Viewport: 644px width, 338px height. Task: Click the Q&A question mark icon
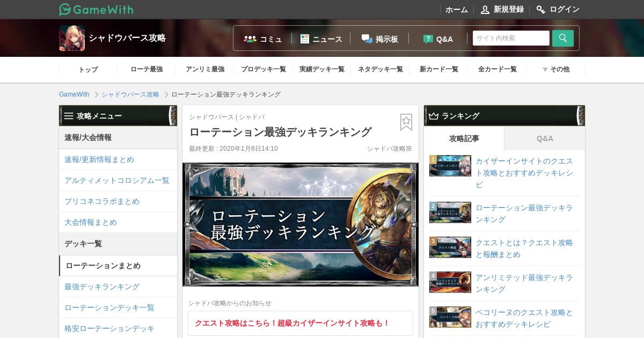428,39
